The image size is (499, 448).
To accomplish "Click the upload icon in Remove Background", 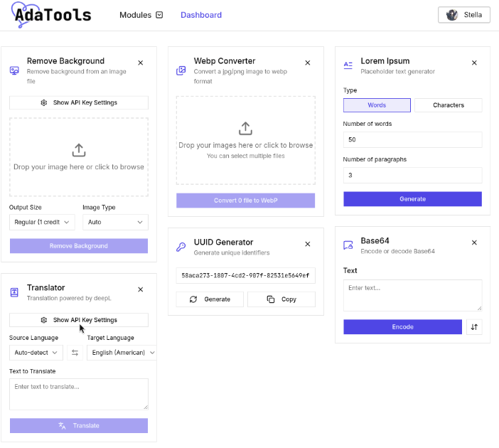I will point(79,150).
